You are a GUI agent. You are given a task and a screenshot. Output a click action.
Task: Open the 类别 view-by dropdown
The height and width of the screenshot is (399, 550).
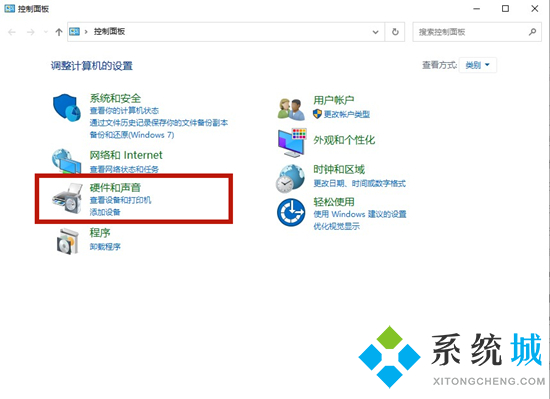tap(477, 65)
